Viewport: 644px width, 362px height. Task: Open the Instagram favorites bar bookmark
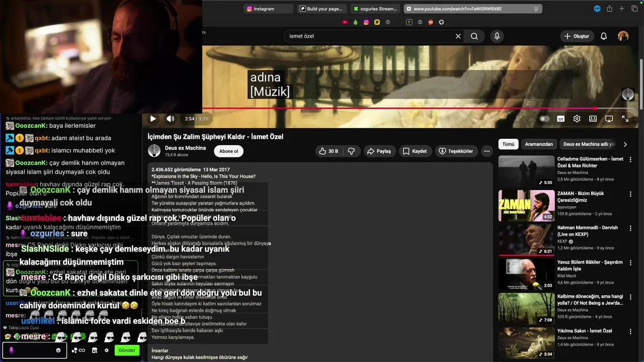point(366,22)
